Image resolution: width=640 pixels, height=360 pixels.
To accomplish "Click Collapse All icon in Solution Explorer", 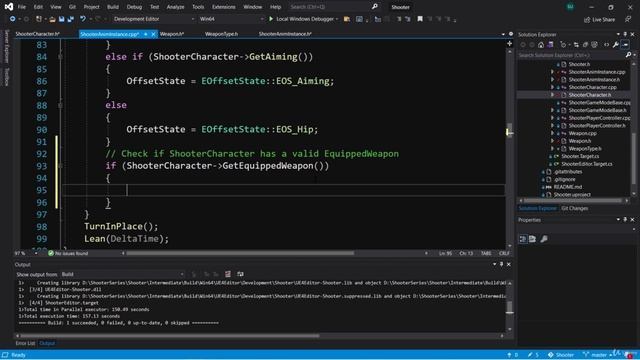I will pos(585,45).
